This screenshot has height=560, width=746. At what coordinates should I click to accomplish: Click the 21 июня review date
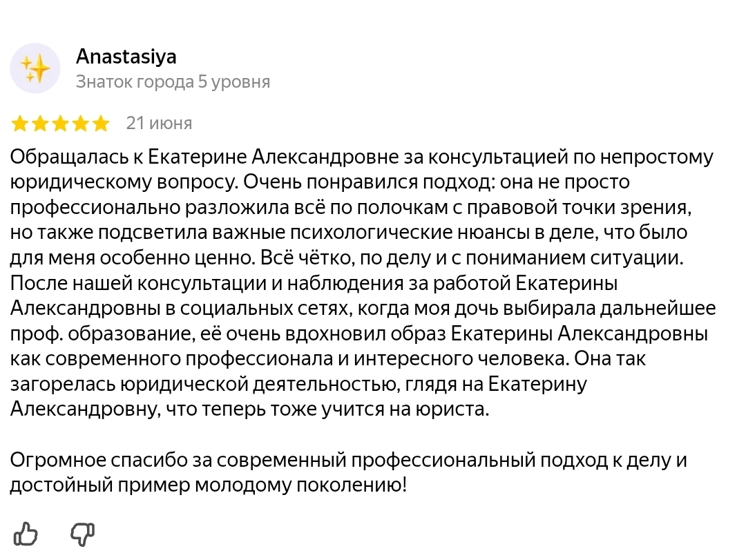[159, 123]
